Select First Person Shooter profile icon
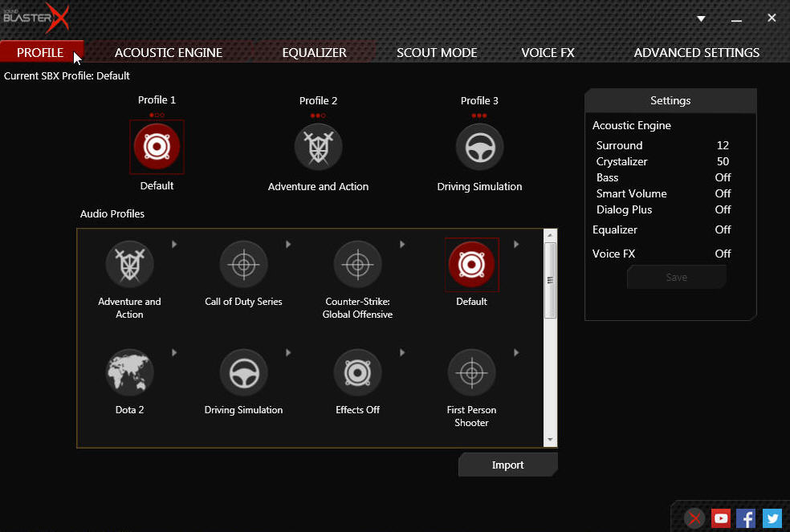The image size is (790, 532). [471, 372]
